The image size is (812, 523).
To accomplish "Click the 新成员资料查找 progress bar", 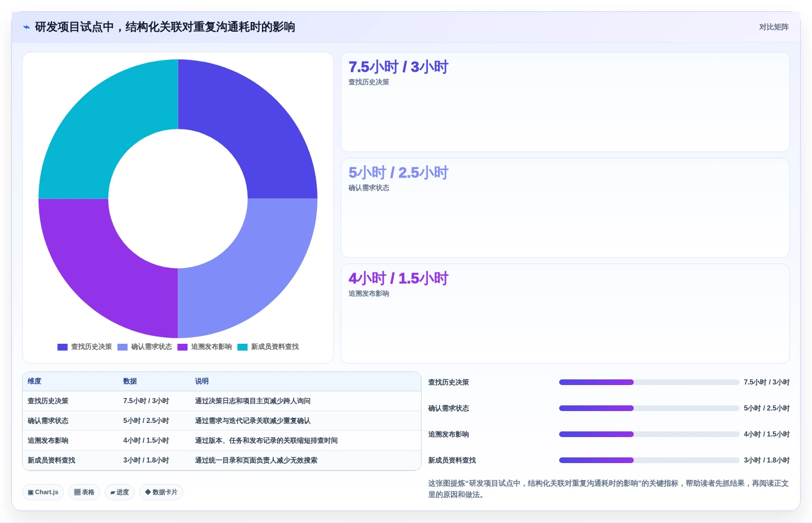I will [649, 460].
